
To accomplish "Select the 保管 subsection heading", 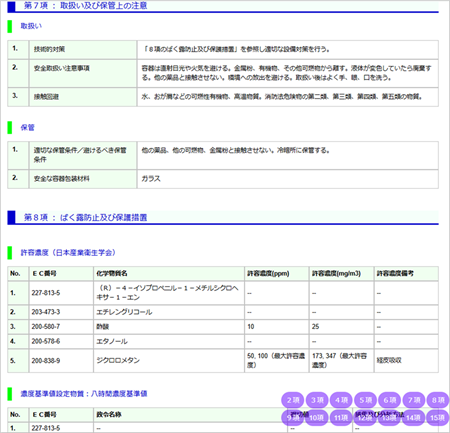I will click(x=28, y=127).
